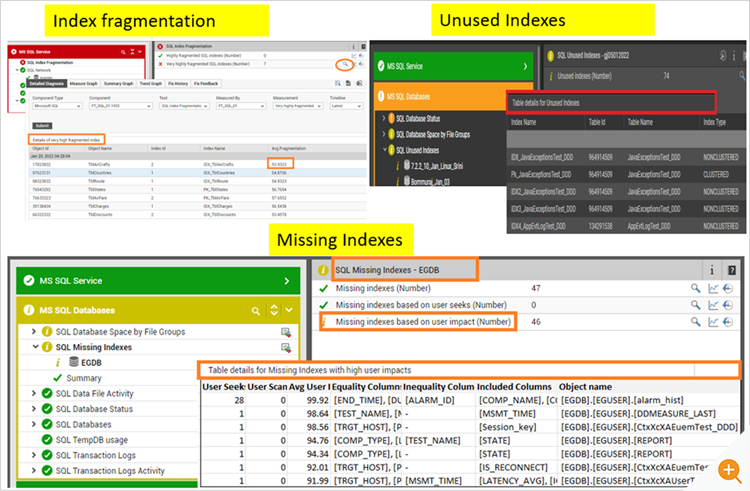Click search icon in MS SQL Databases yellow header

(x=256, y=311)
